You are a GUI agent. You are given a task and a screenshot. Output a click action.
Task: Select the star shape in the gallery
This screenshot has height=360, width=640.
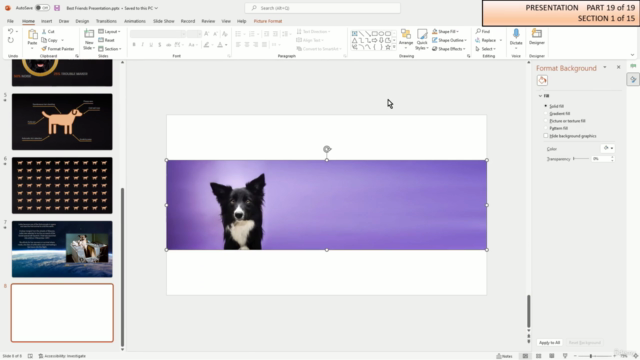point(388,47)
